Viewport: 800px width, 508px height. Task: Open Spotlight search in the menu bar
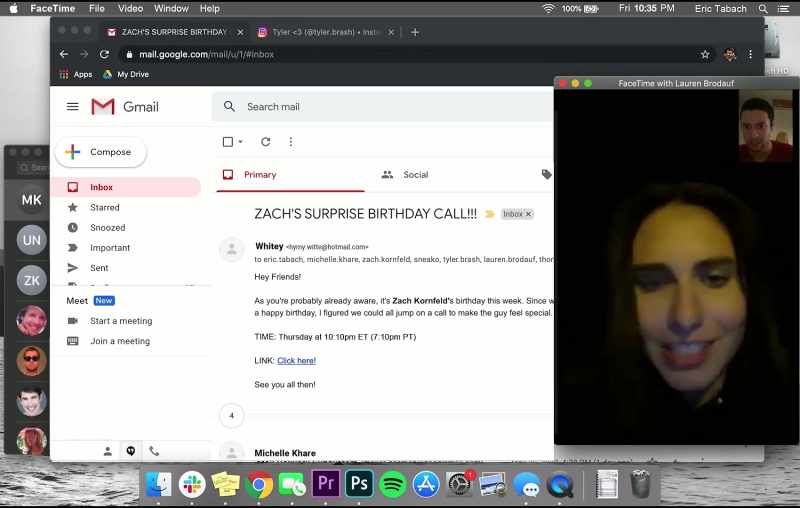[763, 8]
